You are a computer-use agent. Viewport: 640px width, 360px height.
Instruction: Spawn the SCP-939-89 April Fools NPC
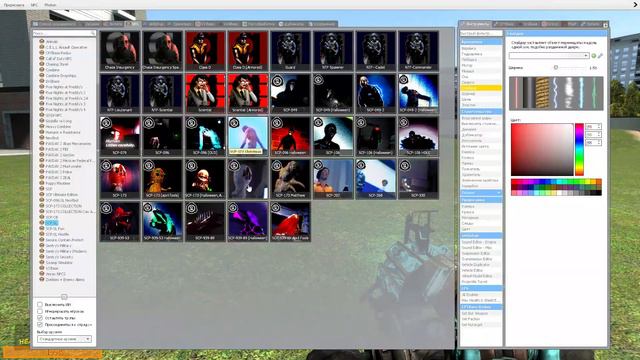coord(291,221)
